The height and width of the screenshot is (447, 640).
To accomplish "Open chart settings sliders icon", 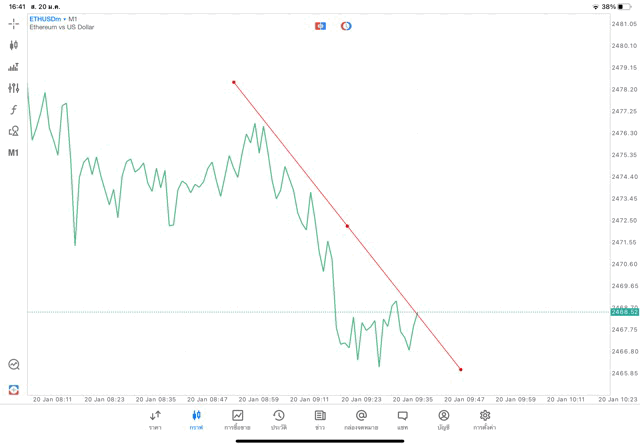I will [14, 88].
